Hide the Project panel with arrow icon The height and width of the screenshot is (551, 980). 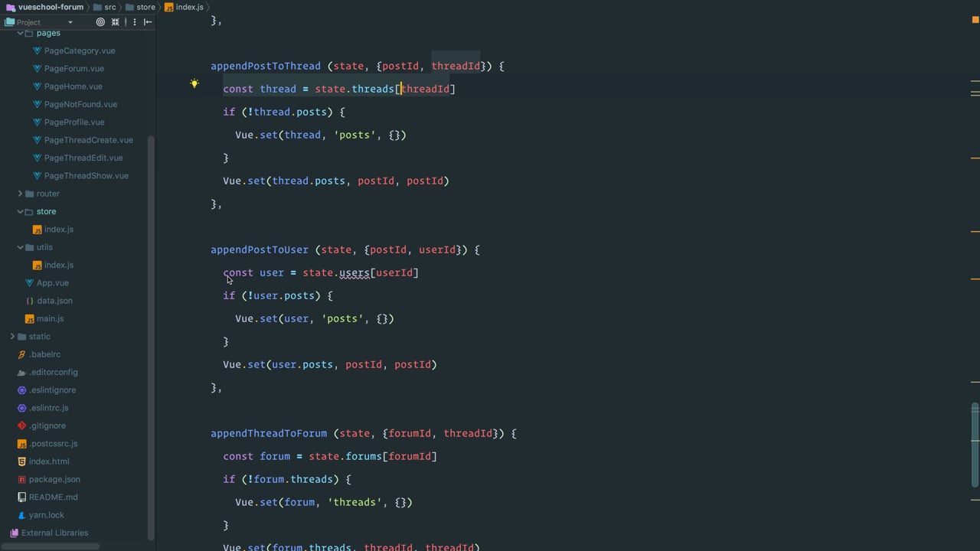[x=148, y=22]
